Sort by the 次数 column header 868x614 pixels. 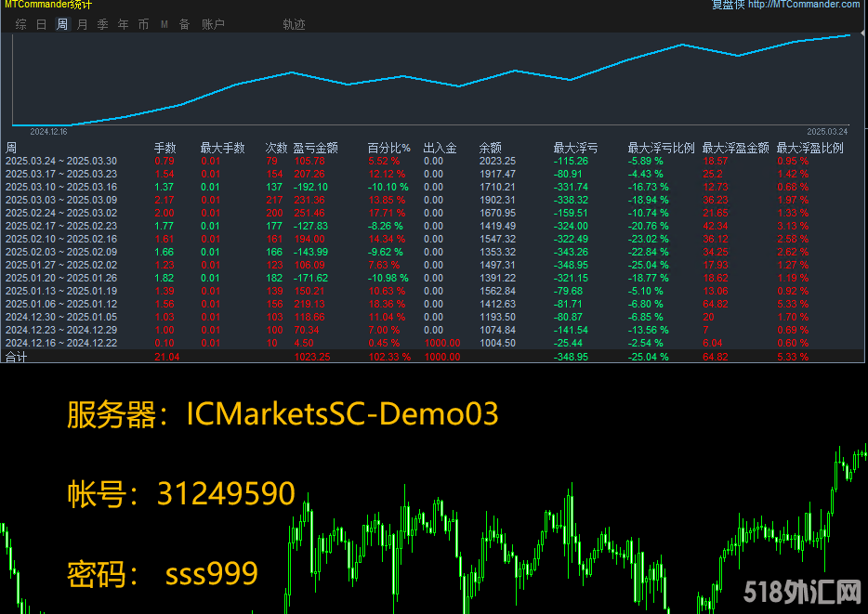[x=276, y=148]
